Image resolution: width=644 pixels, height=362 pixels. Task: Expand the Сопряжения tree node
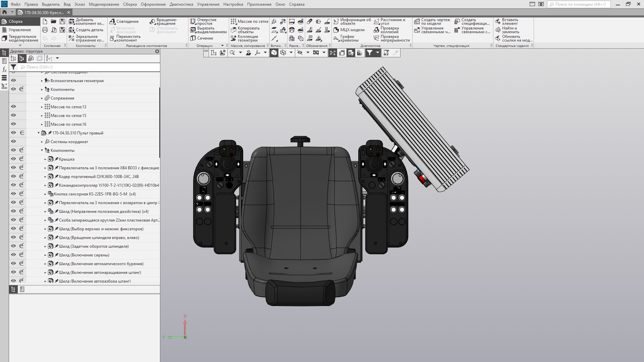click(x=42, y=98)
